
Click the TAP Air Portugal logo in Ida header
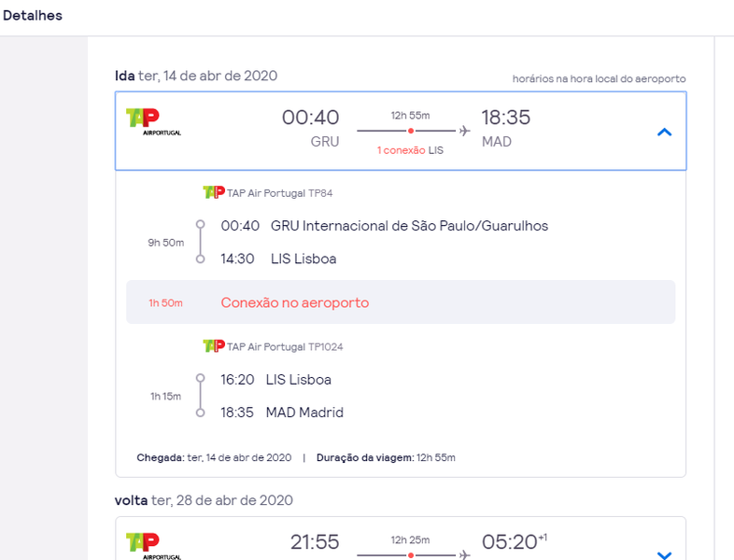[153, 122]
